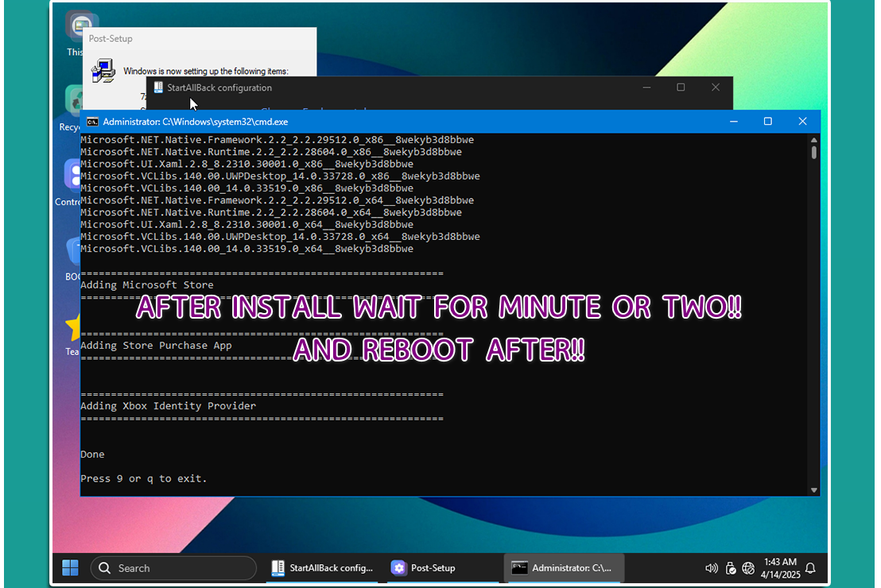Click the cmd scrollbar down arrow
Viewport: 881px width, 588px height.
813,490
